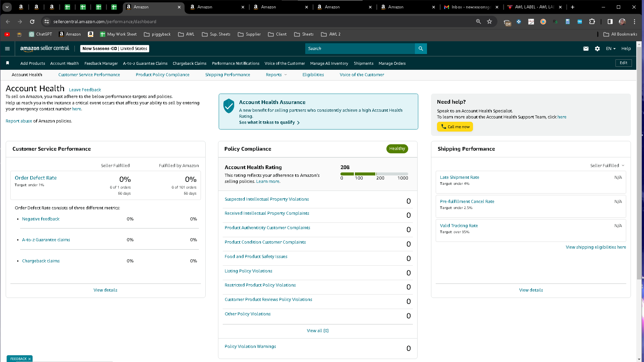Open the messages mail icon

(x=586, y=49)
